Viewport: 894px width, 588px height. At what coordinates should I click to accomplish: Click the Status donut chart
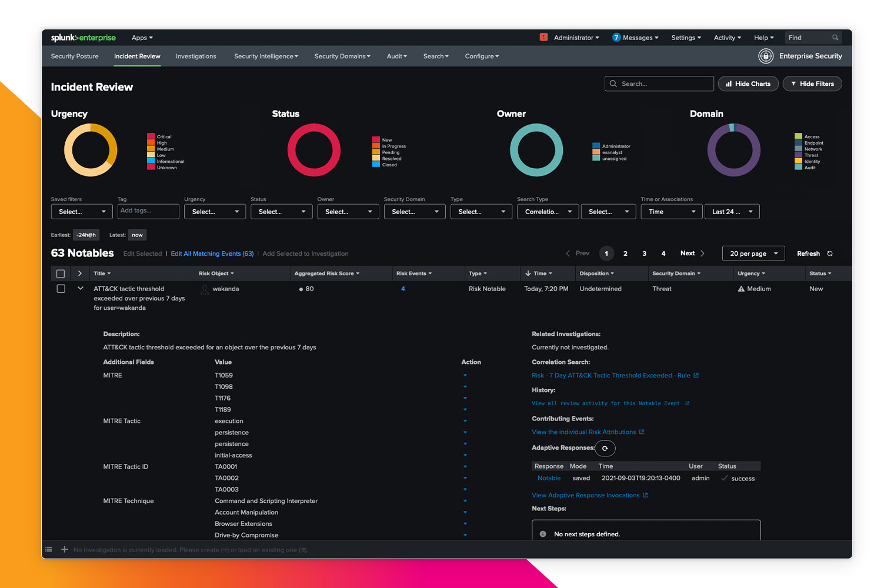tap(314, 150)
